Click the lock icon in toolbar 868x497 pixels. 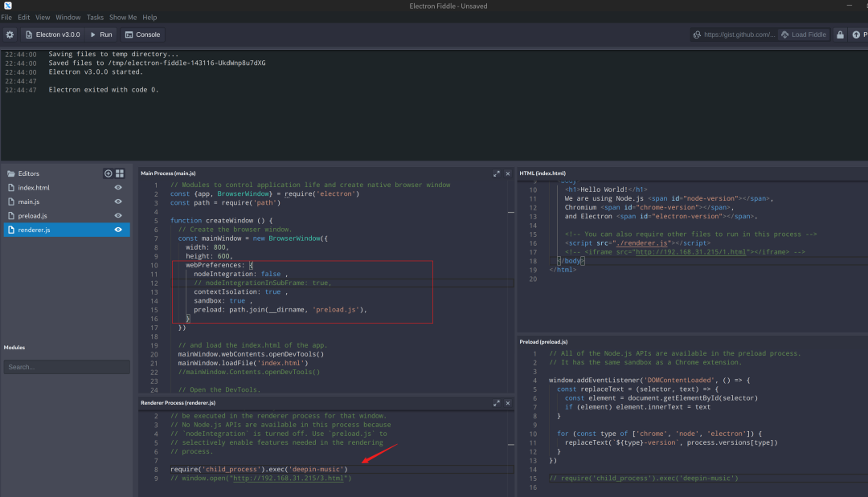click(x=841, y=35)
